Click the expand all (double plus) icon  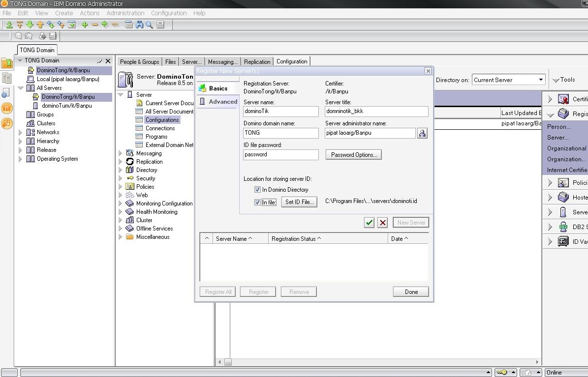(105, 25)
